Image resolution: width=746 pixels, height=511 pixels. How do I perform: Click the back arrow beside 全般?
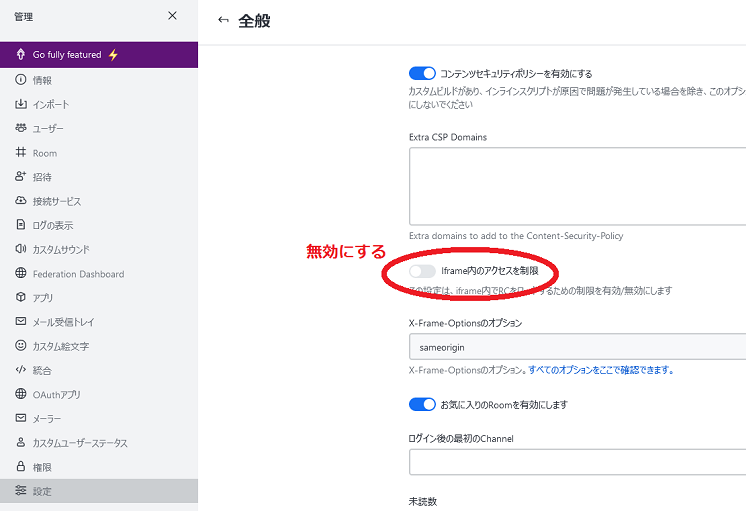coord(223,20)
